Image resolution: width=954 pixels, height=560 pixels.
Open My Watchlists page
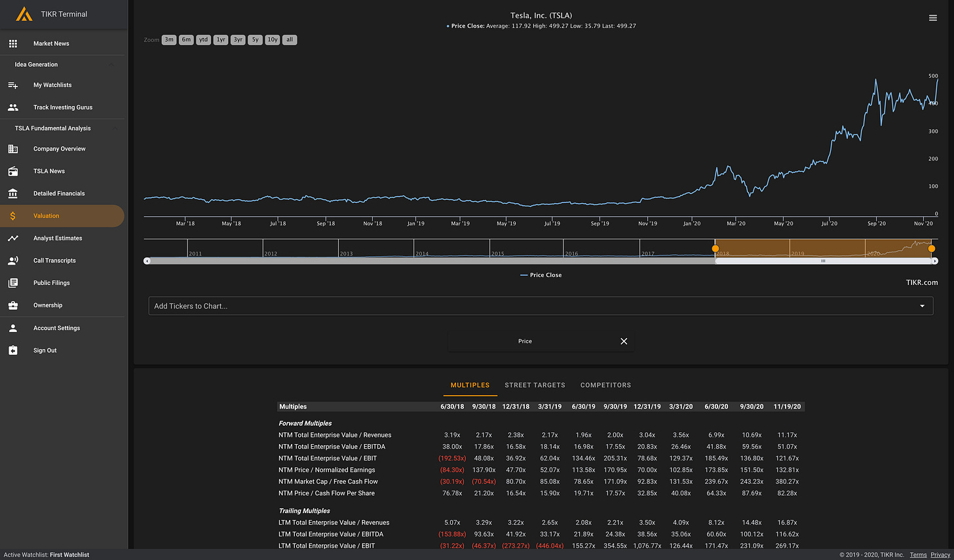pos(52,85)
